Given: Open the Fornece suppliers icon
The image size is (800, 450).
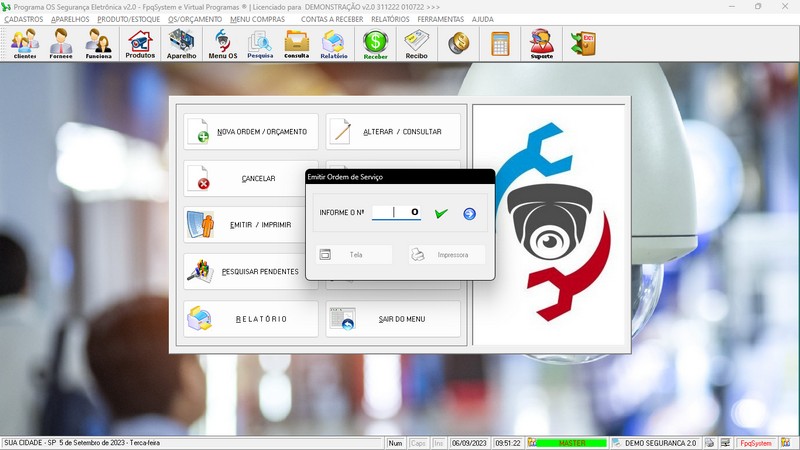Looking at the screenshot, I should [x=61, y=44].
